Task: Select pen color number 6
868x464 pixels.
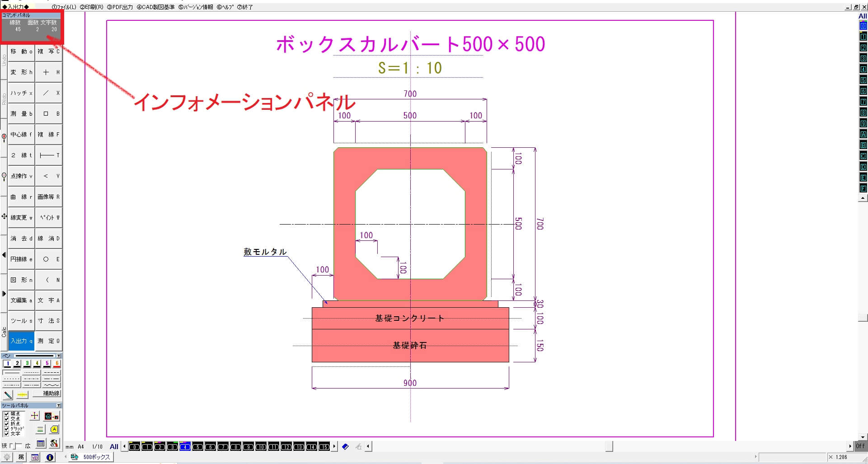Action: coord(56,364)
